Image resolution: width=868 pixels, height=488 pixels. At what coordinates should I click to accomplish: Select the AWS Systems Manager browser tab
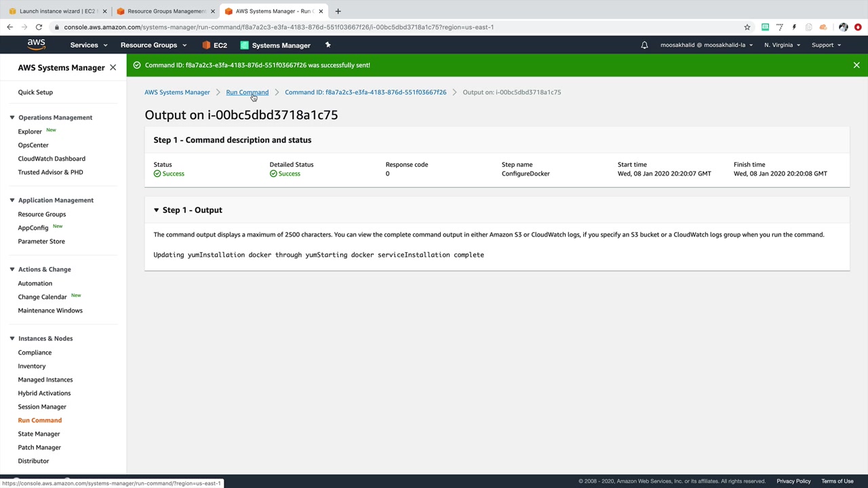click(x=273, y=11)
